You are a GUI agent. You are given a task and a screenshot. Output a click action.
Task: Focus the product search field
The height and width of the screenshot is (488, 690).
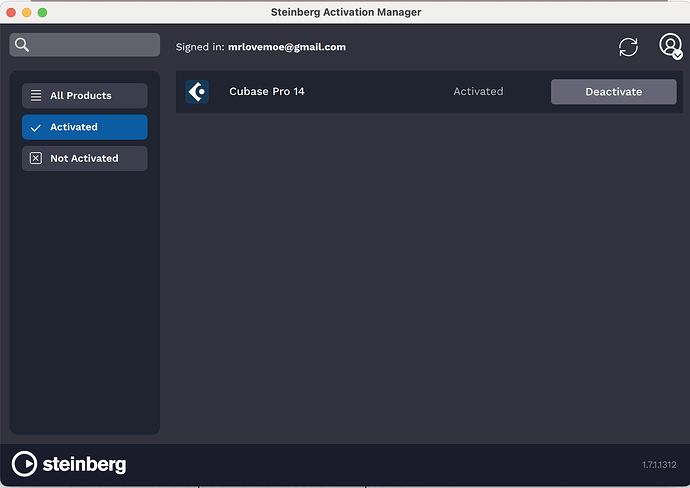[x=84, y=44]
